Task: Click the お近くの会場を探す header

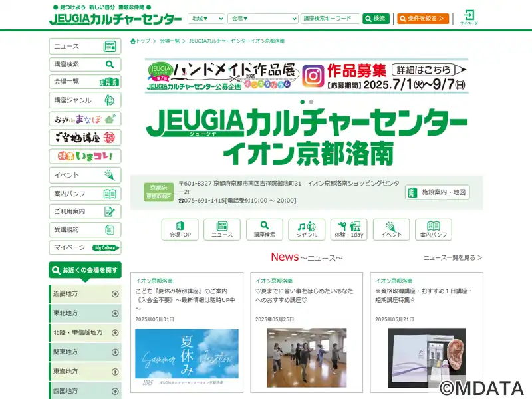Action: coord(85,270)
